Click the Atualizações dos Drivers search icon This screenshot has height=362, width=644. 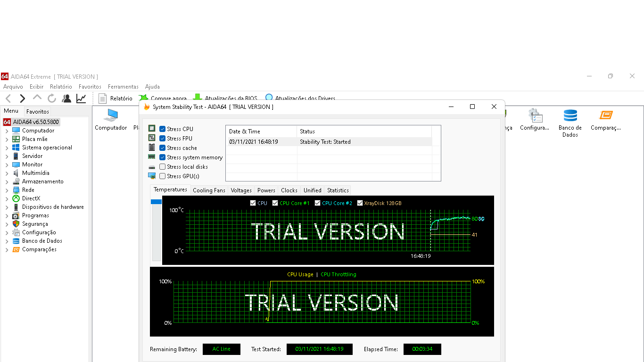(x=269, y=98)
